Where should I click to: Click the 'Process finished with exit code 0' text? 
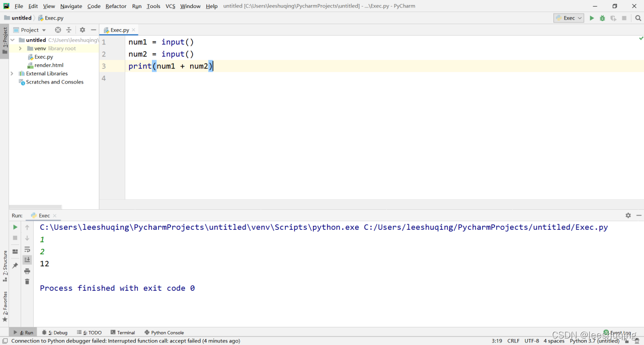point(117,288)
